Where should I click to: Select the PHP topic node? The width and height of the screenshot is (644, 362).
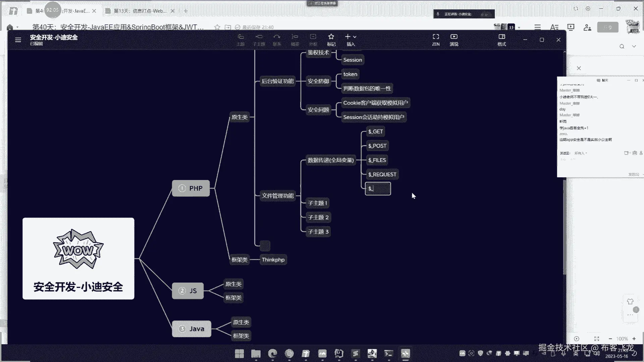(191, 188)
